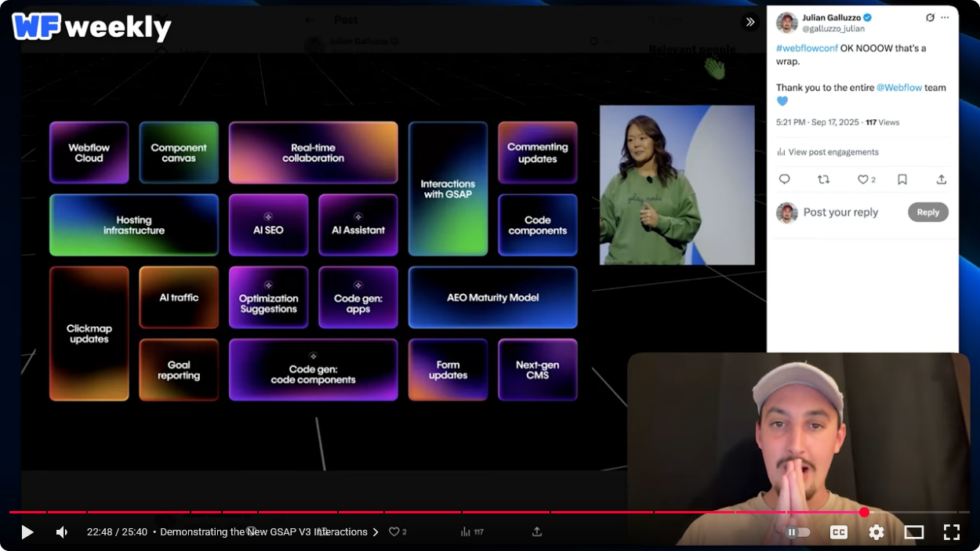
Task: Click the sparkle icon on the Optimization Suggestions card
Action: coord(268,285)
